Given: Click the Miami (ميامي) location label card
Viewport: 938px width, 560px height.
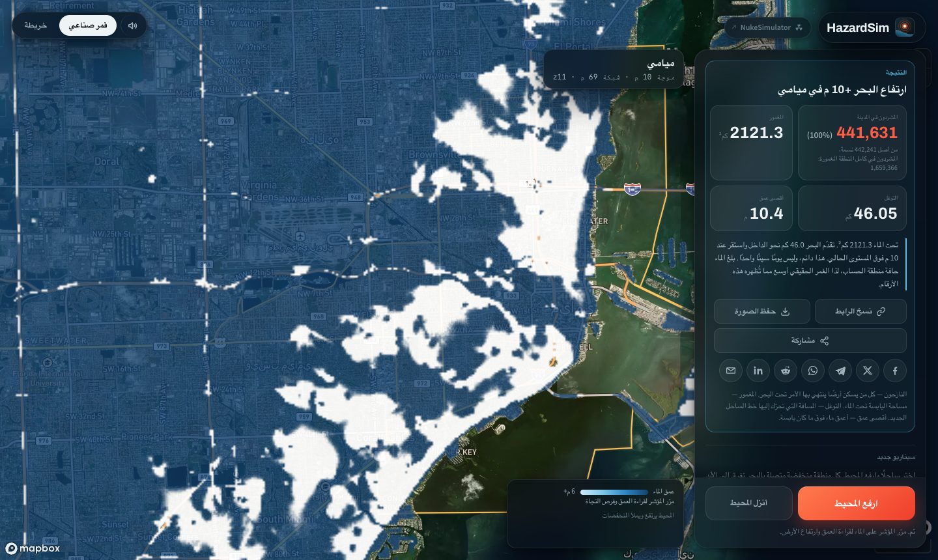Looking at the screenshot, I should coord(614,70).
